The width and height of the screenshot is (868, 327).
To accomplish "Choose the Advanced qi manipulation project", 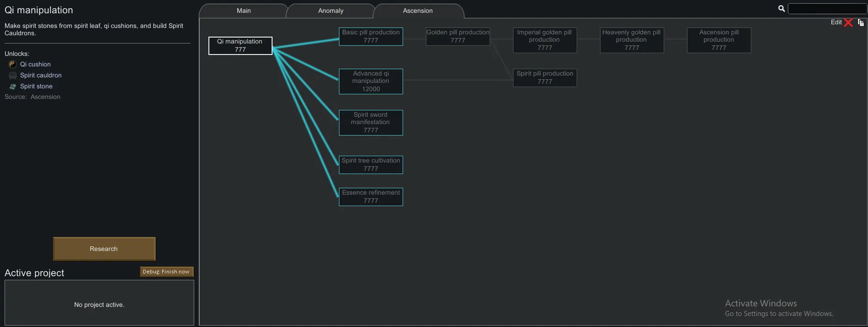I will (371, 82).
